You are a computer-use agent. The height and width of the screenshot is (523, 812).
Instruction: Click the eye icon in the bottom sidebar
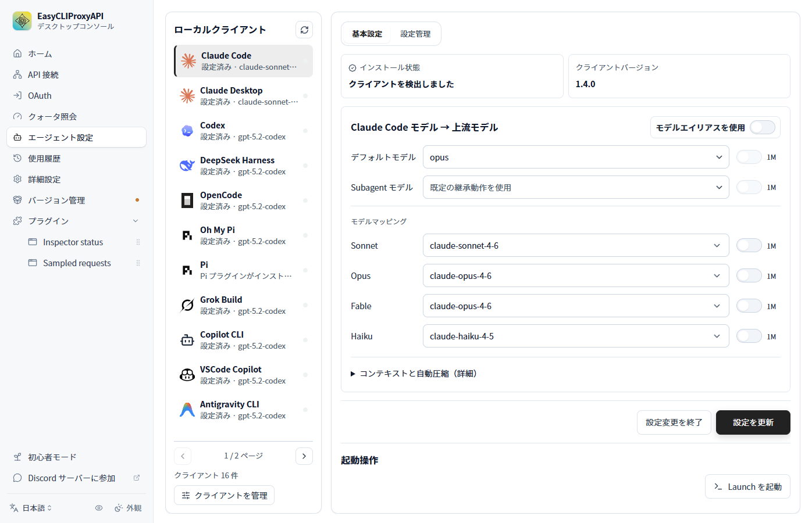(x=99, y=508)
